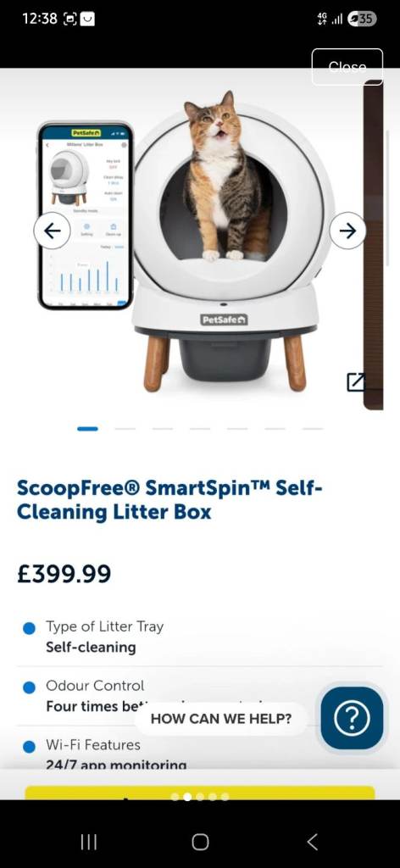Open the ScoopFree SmartSpin product title
The image size is (400, 868).
169,500
